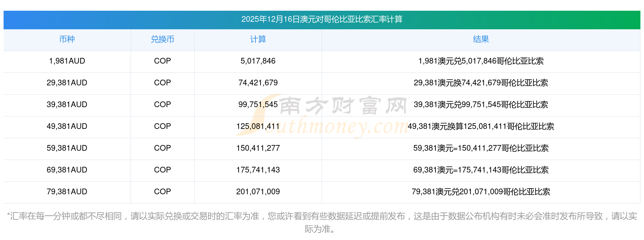Click the value 99,751,545
This screenshot has height=240, width=644.
(x=258, y=105)
